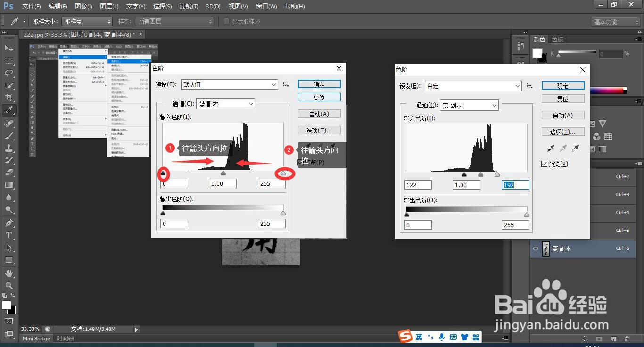Select the Spot Healing Brush tool
644x347 pixels.
pos(9,124)
